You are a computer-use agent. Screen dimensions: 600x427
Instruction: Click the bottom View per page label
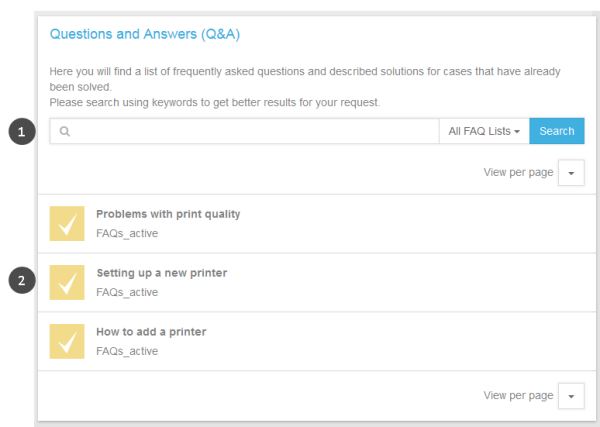pyautogui.click(x=518, y=396)
